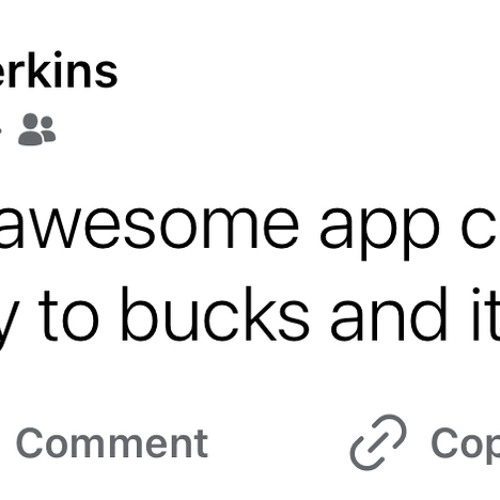Click the chain link icon
The width and height of the screenshot is (500, 500).
(379, 443)
